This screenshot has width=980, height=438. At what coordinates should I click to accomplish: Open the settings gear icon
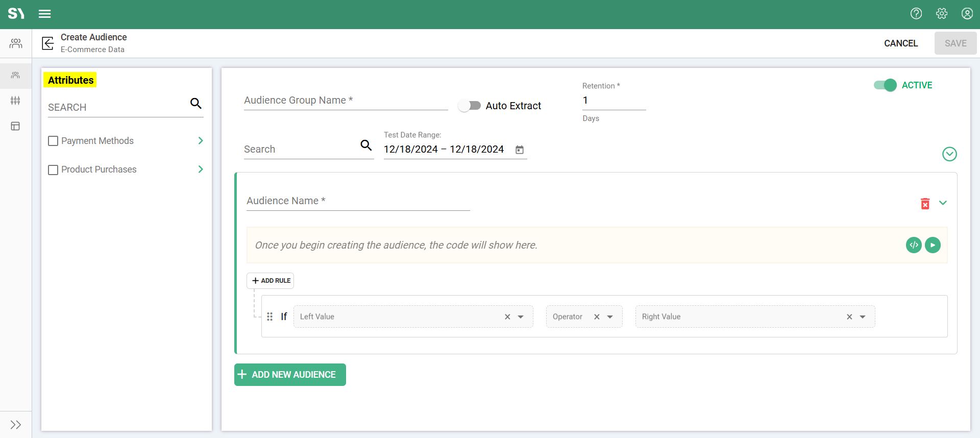942,14
